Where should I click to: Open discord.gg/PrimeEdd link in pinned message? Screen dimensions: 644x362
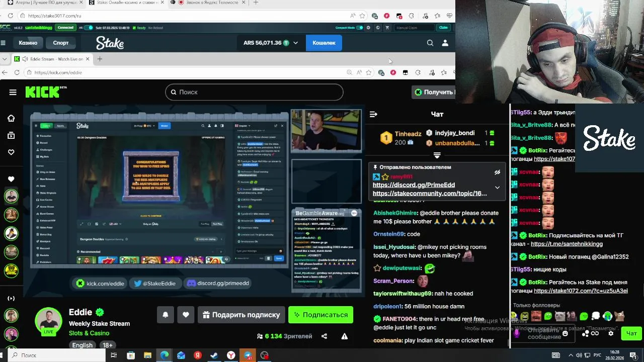coord(414,185)
